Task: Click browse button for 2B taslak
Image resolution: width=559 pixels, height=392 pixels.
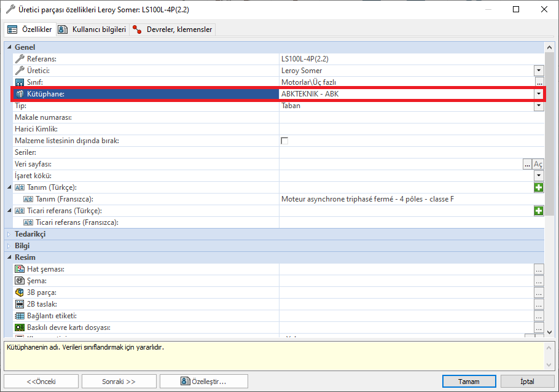Action: pyautogui.click(x=539, y=304)
